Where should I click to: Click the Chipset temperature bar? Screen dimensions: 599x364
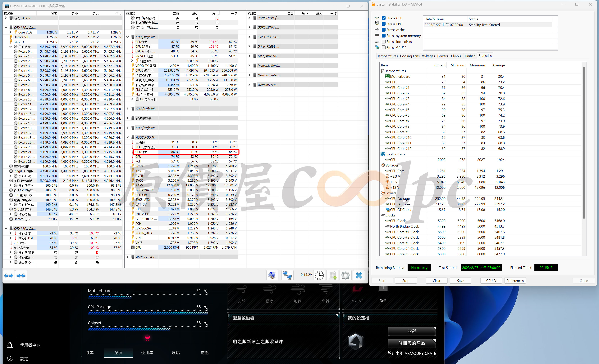[148, 329]
